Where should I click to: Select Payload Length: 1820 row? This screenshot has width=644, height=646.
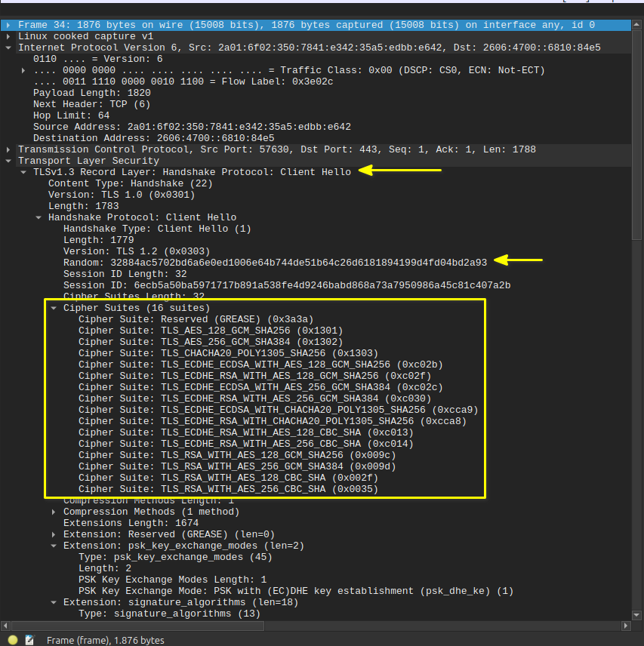(92, 93)
